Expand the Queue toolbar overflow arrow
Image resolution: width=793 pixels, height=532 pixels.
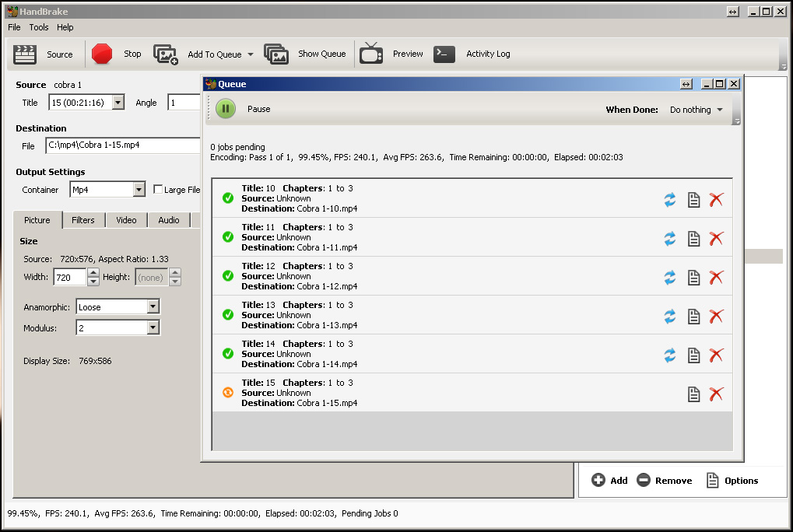[737, 121]
